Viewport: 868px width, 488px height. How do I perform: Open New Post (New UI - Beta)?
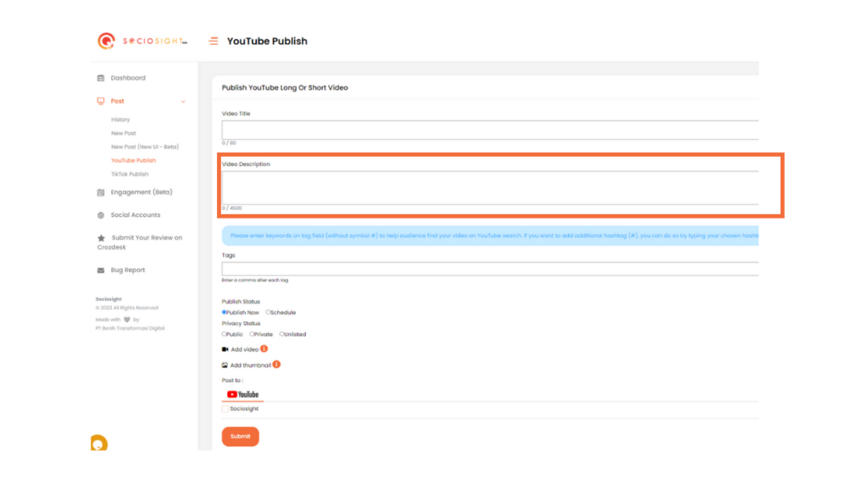point(145,147)
